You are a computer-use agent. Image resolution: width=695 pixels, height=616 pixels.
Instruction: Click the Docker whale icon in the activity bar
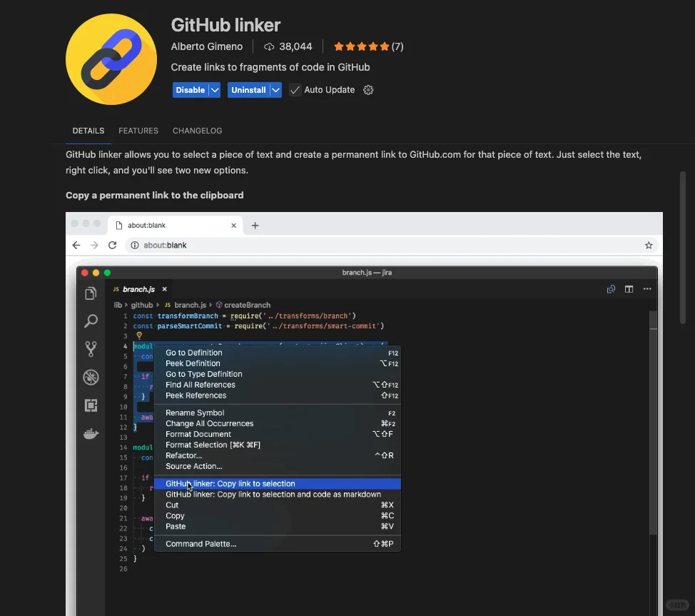click(91, 433)
